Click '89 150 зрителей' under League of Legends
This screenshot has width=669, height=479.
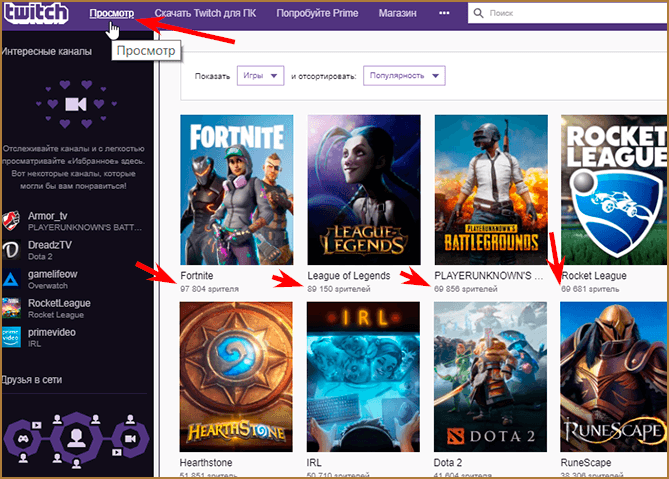[x=339, y=289]
